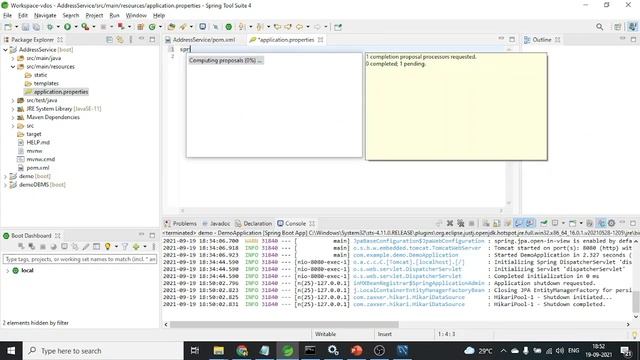
Task: Expand local node in Boot Dashboard
Action: coord(7,271)
